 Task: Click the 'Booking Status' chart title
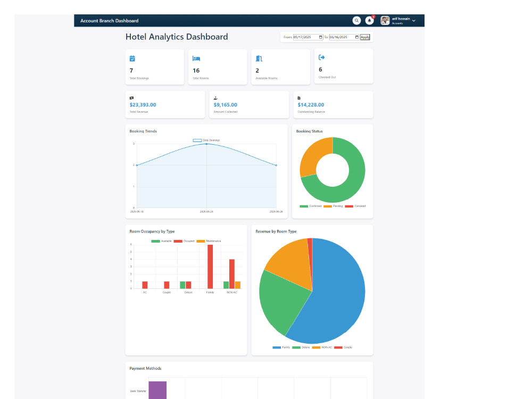point(309,131)
